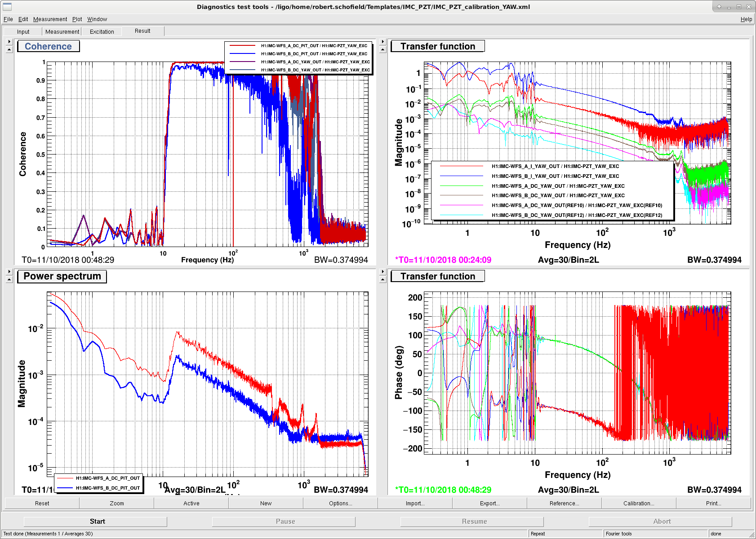Click the arrow icon beside Coherence plot

click(9, 42)
